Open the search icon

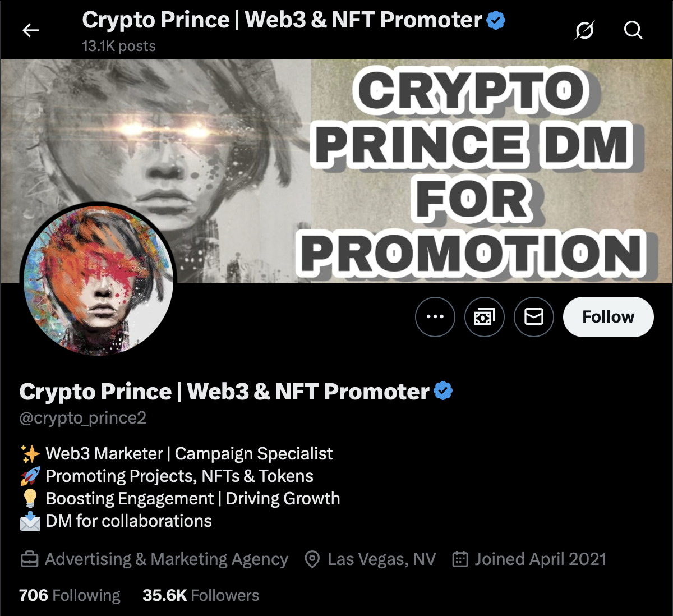click(x=633, y=31)
